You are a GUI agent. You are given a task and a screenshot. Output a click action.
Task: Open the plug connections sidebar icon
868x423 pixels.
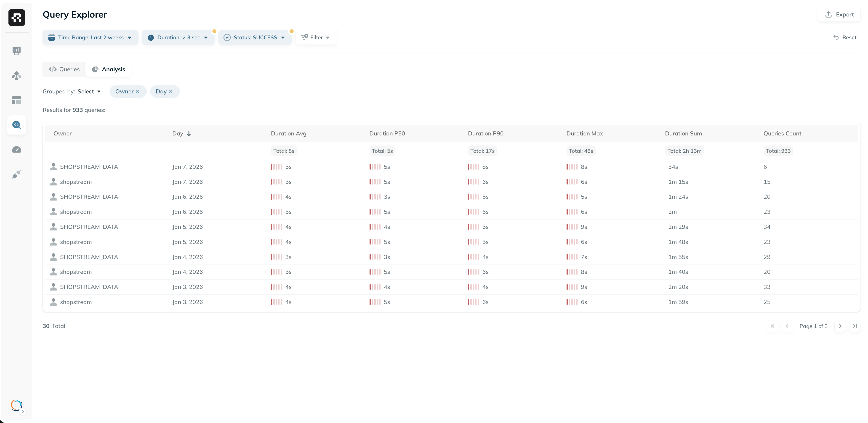[16, 174]
